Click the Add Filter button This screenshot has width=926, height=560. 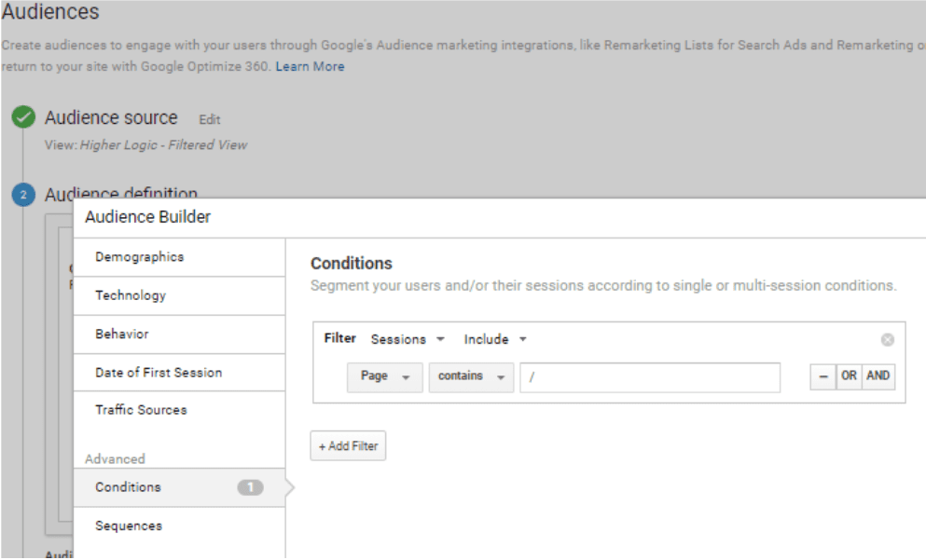coord(348,445)
